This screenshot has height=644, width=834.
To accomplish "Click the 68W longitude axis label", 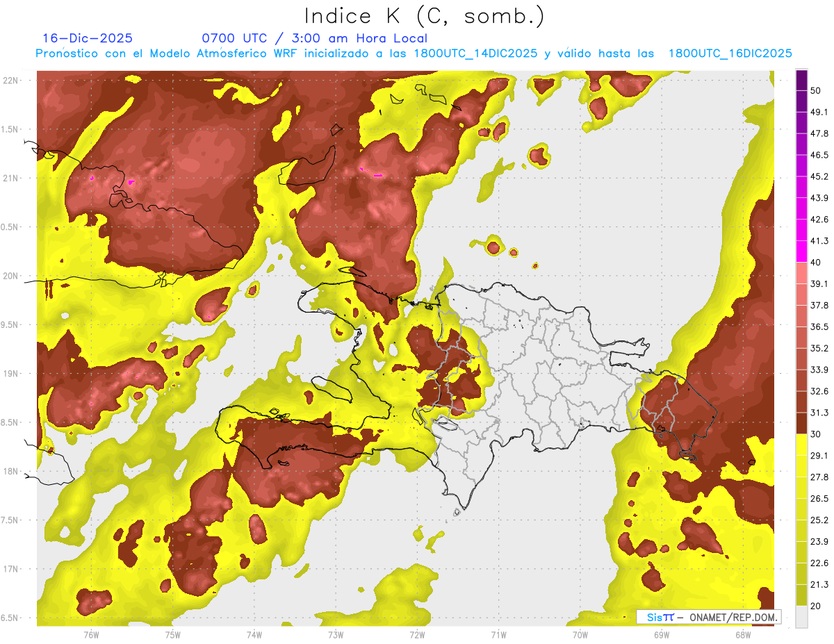I will pos(743,635).
